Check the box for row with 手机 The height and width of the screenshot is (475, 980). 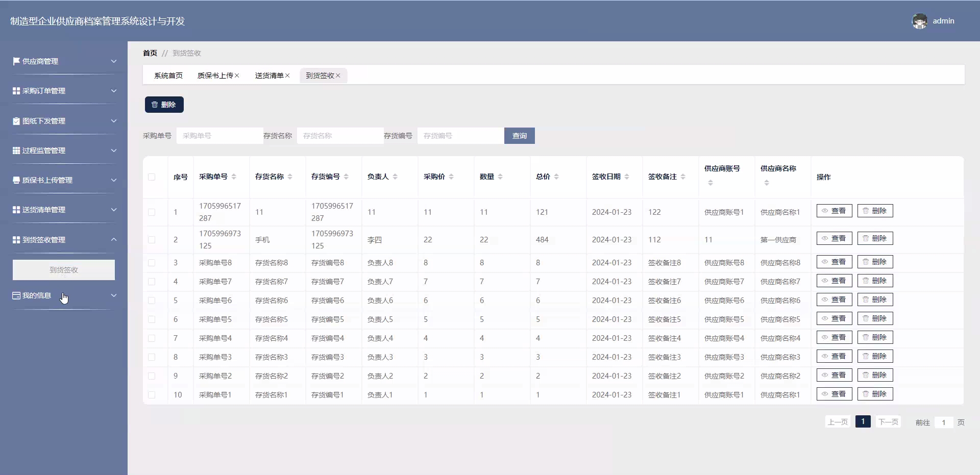(x=152, y=240)
